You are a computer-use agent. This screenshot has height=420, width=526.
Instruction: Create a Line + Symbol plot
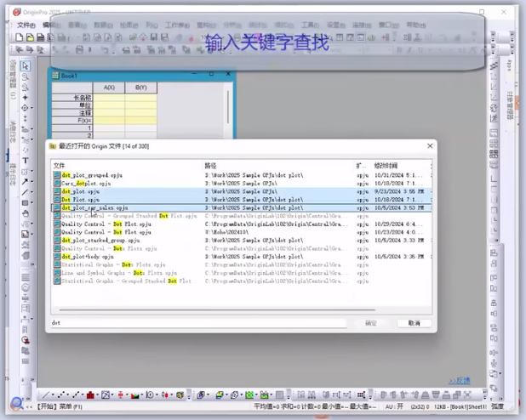pyautogui.click(x=76, y=395)
